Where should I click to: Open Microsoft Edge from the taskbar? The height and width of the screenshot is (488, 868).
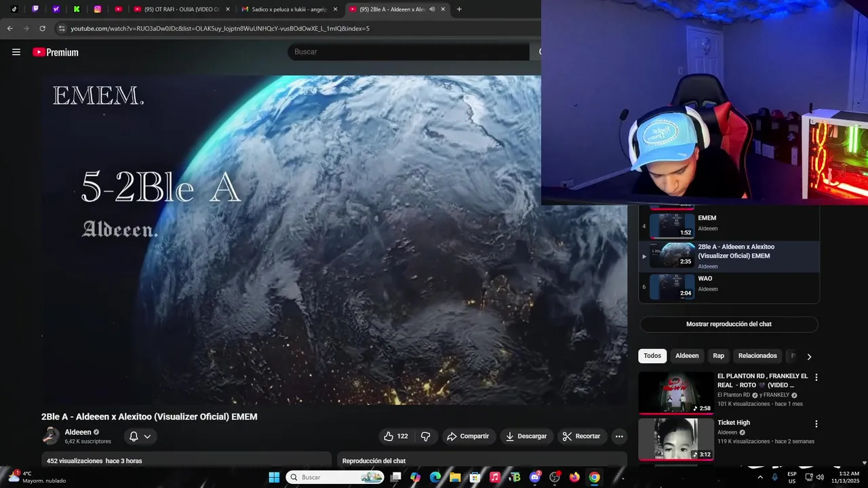(435, 477)
